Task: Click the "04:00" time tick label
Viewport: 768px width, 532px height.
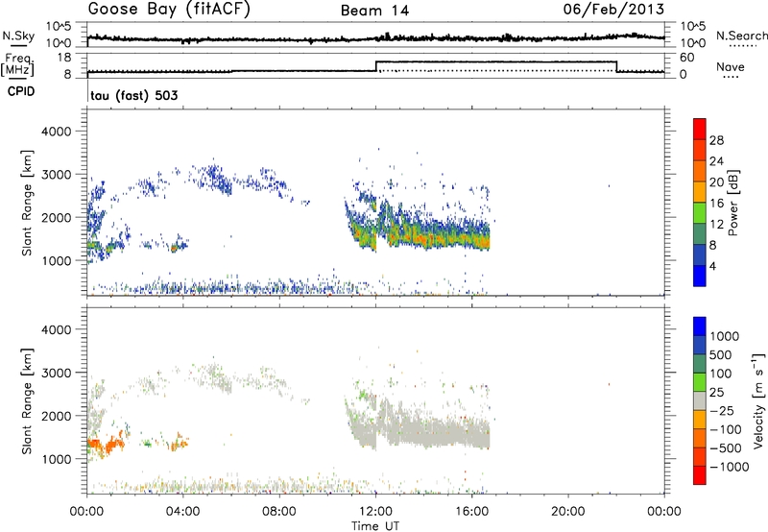Action: tap(182, 512)
